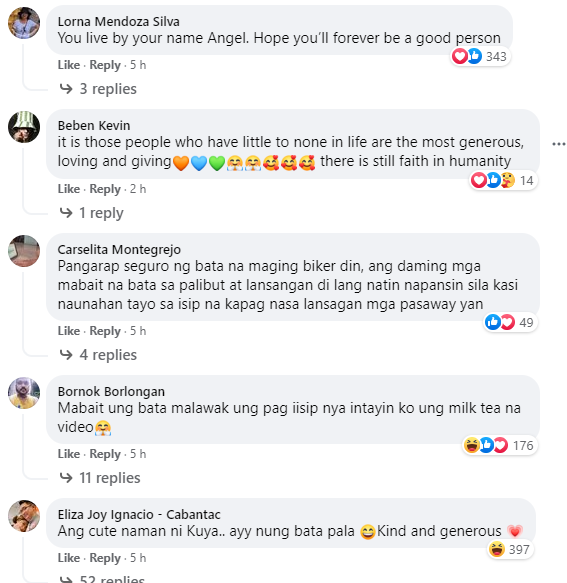Open the haha reaction count 397
Viewport: 567px width, 583px height.
(510, 549)
